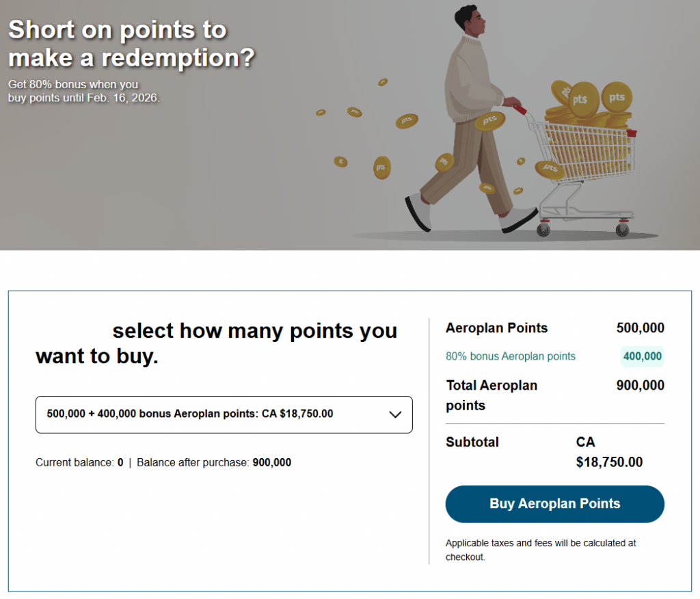Click Balance after purchase: 900,000

205,462
